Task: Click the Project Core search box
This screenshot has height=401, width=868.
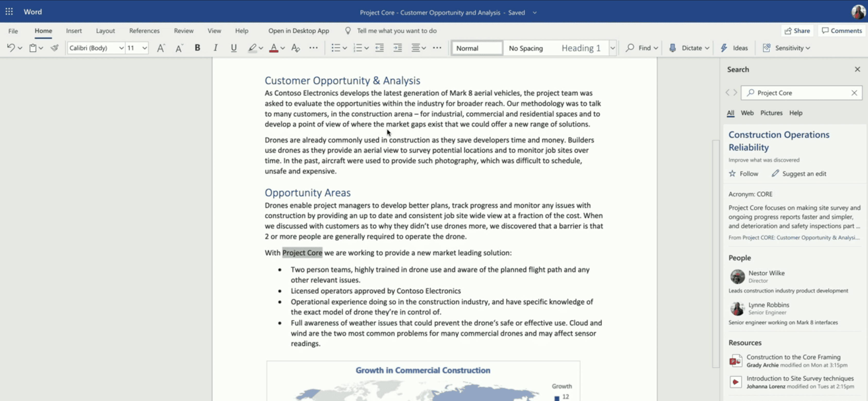Action: point(801,93)
